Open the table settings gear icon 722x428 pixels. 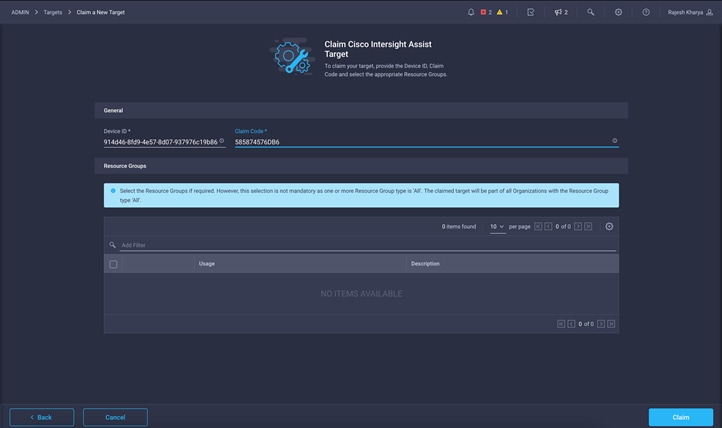pos(609,226)
